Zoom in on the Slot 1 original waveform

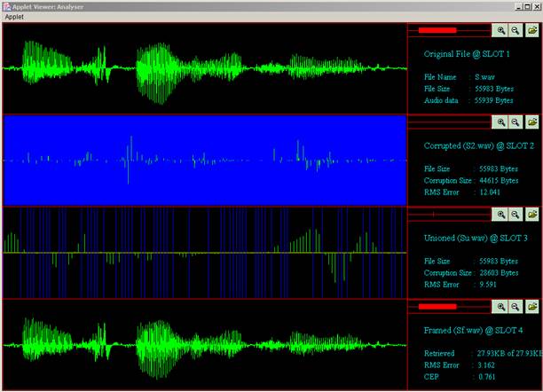500,30
